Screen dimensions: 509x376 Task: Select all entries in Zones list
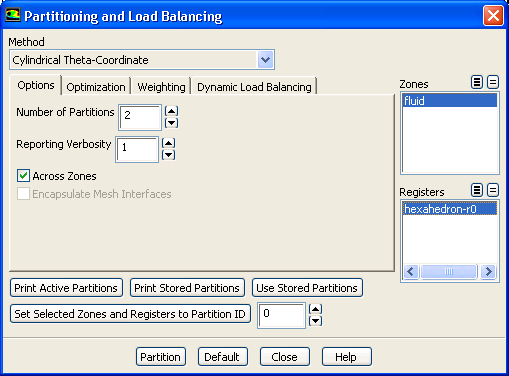point(477,82)
